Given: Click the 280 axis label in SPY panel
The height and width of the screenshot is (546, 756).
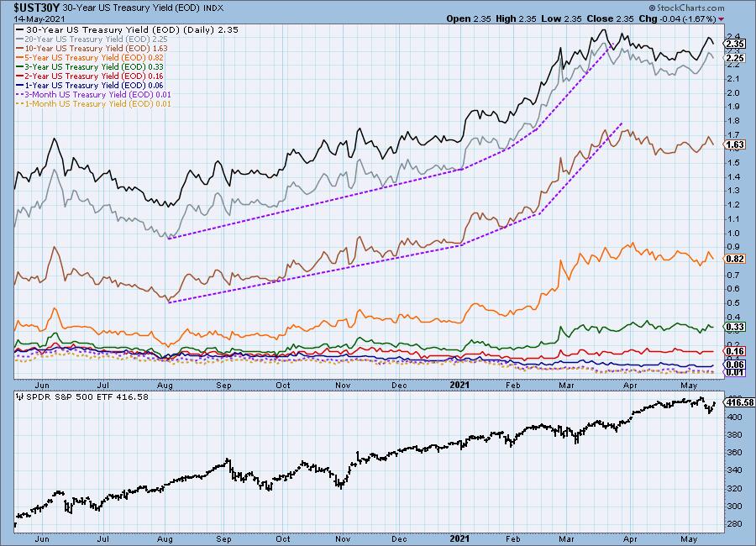Looking at the screenshot, I should click(734, 524).
